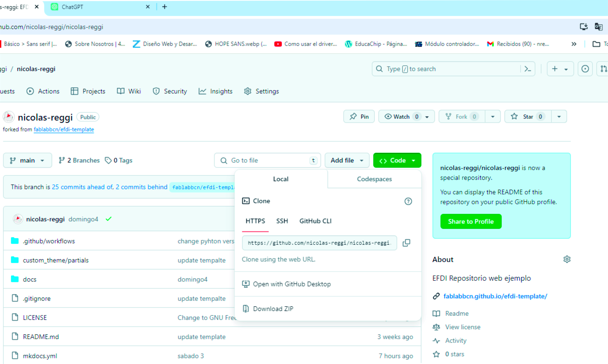Open the docs folder
Image resolution: width=608 pixels, height=364 pixels.
click(x=30, y=279)
